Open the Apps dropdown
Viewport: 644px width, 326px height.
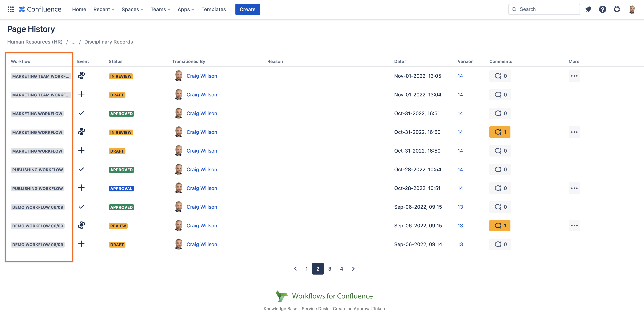tap(186, 9)
